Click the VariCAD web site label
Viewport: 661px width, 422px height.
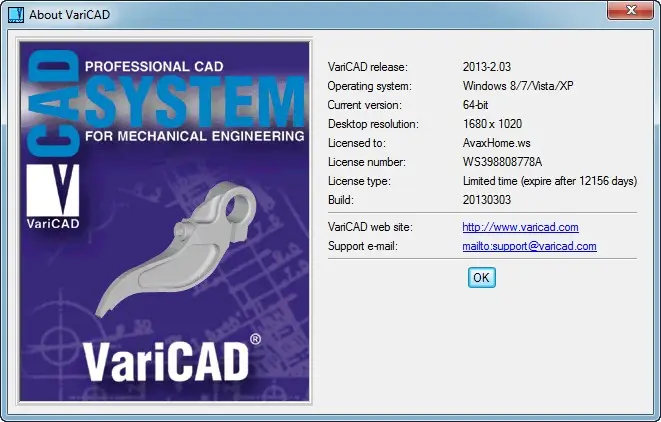click(370, 227)
